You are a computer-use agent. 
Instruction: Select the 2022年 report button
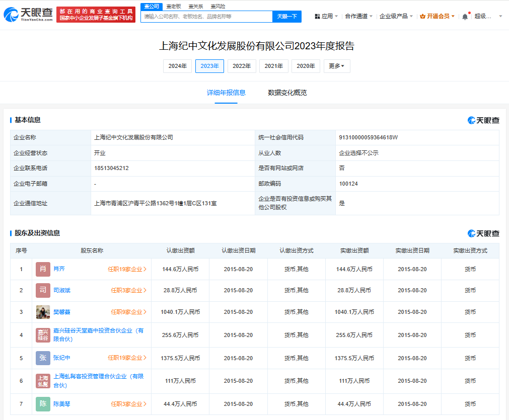(242, 66)
